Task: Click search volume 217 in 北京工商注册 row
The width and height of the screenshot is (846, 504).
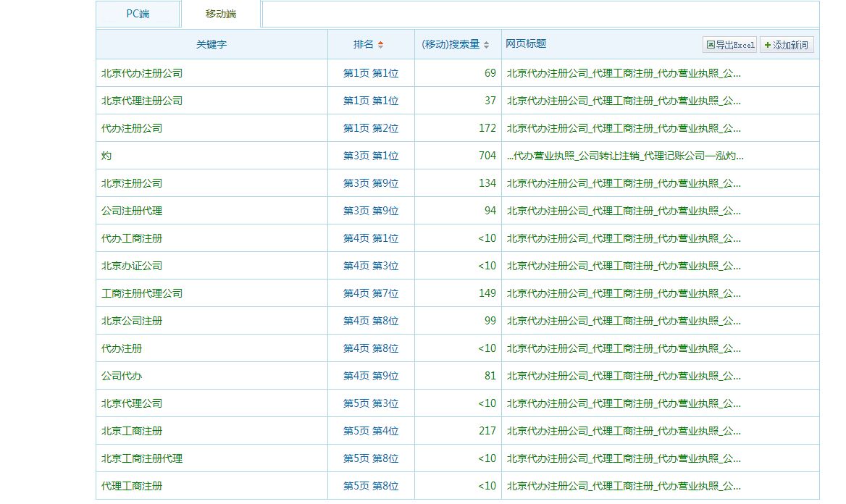Action: click(x=487, y=431)
